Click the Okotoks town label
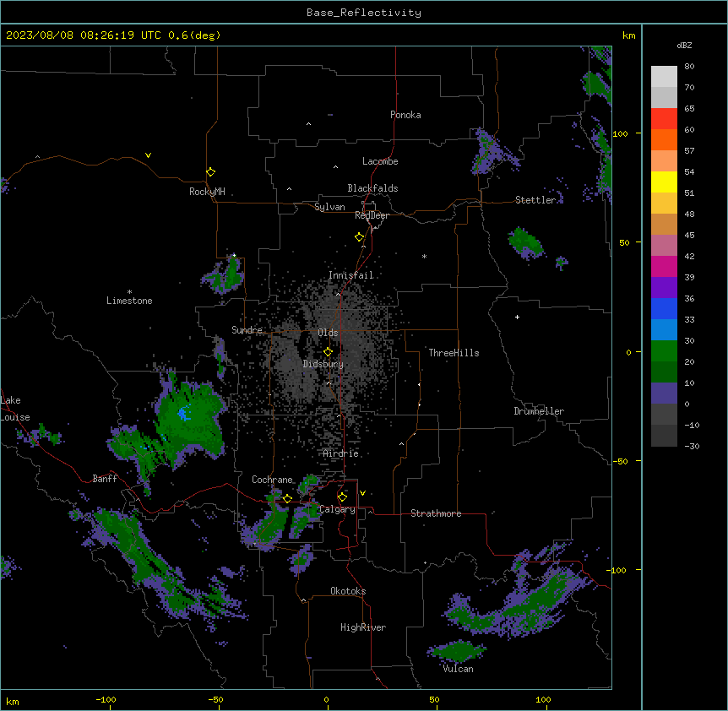This screenshot has height=711, width=728. click(348, 591)
